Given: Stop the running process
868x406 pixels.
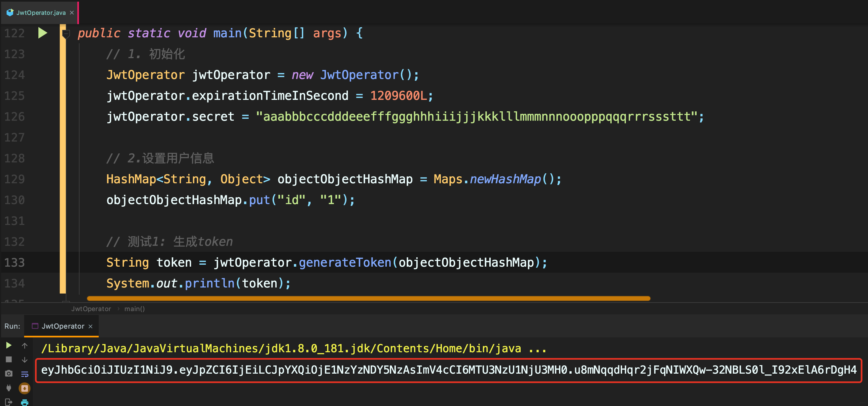Looking at the screenshot, I should [9, 359].
